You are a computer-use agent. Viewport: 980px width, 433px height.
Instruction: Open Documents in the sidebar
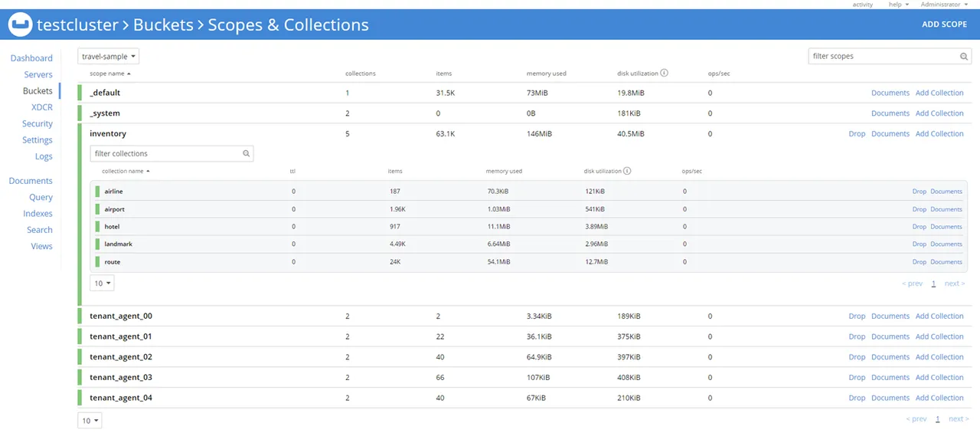click(31, 181)
